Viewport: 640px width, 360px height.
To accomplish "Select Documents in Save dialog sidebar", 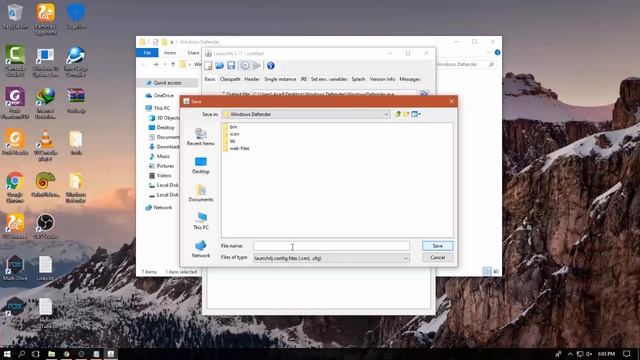I will click(x=200, y=193).
